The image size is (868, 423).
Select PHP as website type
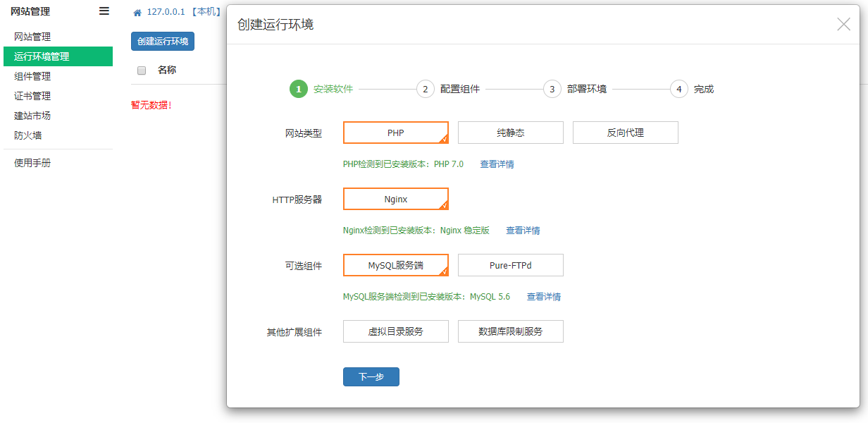pyautogui.click(x=396, y=133)
